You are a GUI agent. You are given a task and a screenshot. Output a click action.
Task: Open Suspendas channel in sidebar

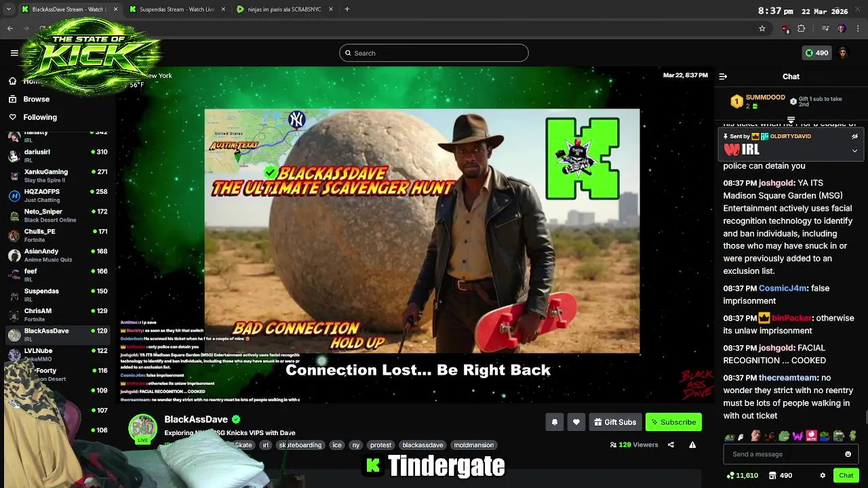[58, 295]
